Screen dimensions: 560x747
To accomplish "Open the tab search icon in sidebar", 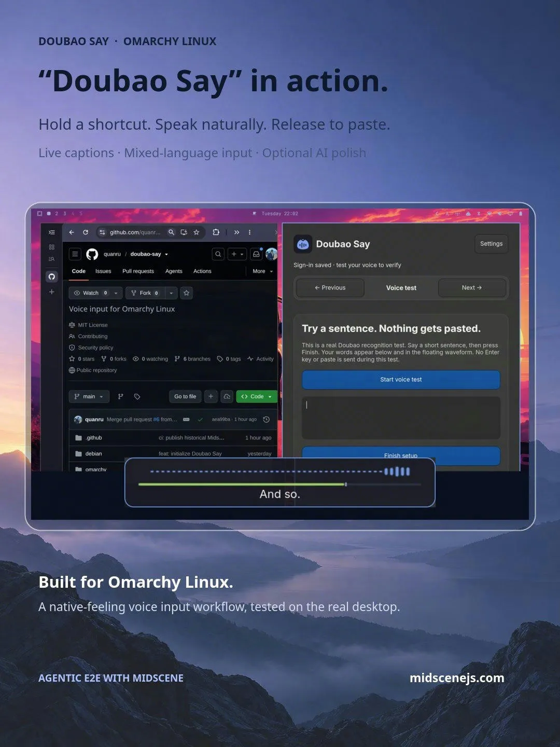I will point(51,259).
